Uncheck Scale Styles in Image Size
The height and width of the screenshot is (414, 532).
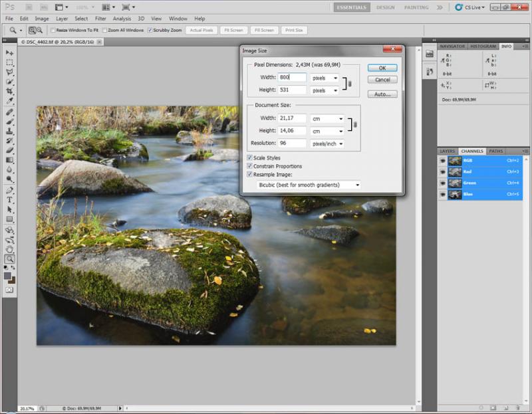[x=250, y=157]
